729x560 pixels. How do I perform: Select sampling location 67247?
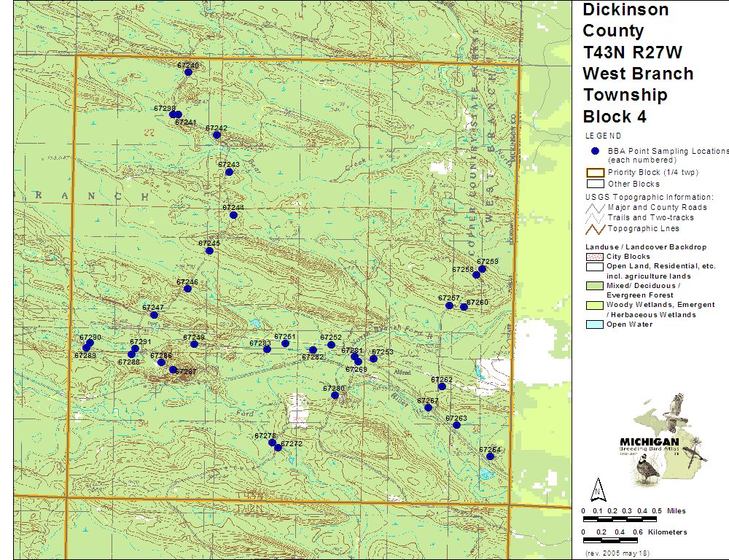coord(154,315)
